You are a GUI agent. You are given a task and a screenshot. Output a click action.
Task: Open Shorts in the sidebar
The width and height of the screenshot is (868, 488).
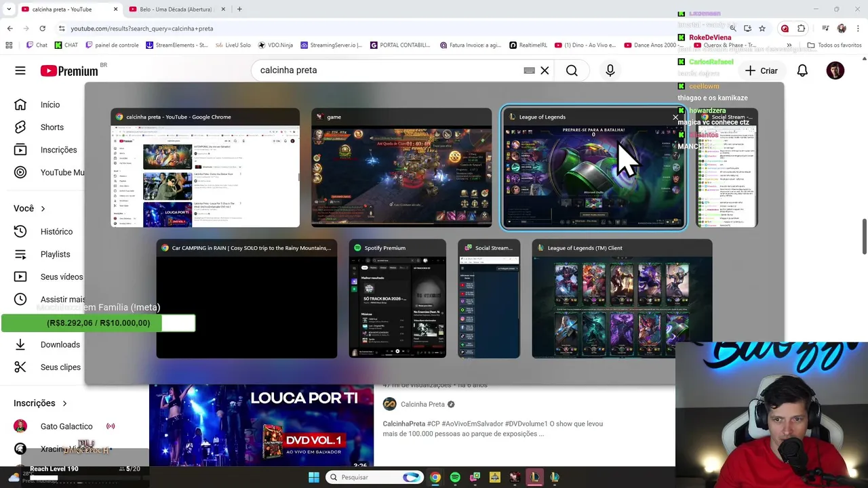tap(52, 127)
